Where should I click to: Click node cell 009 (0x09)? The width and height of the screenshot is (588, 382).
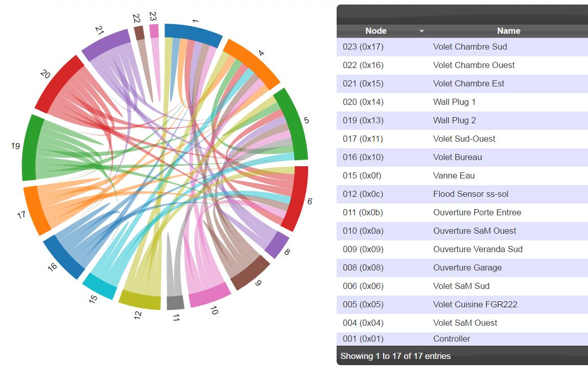point(363,249)
